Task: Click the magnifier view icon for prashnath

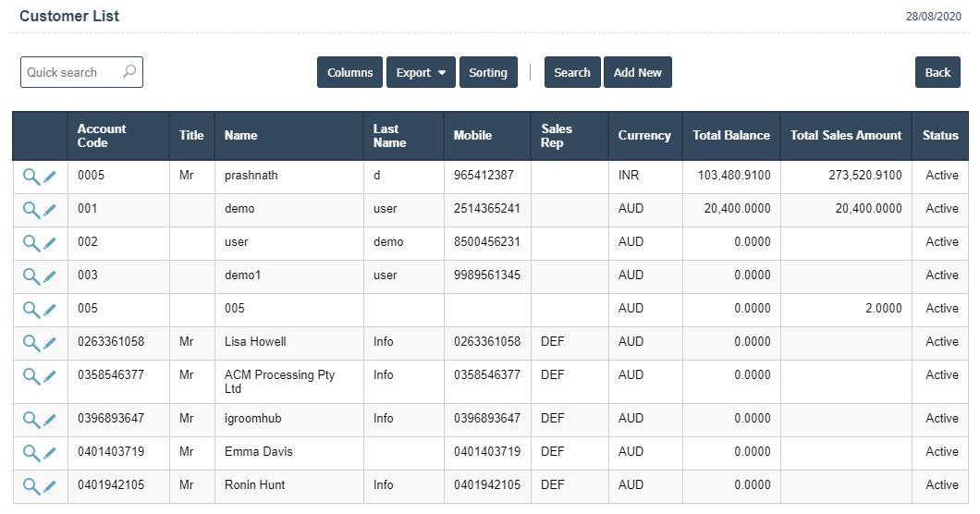Action: tap(31, 176)
